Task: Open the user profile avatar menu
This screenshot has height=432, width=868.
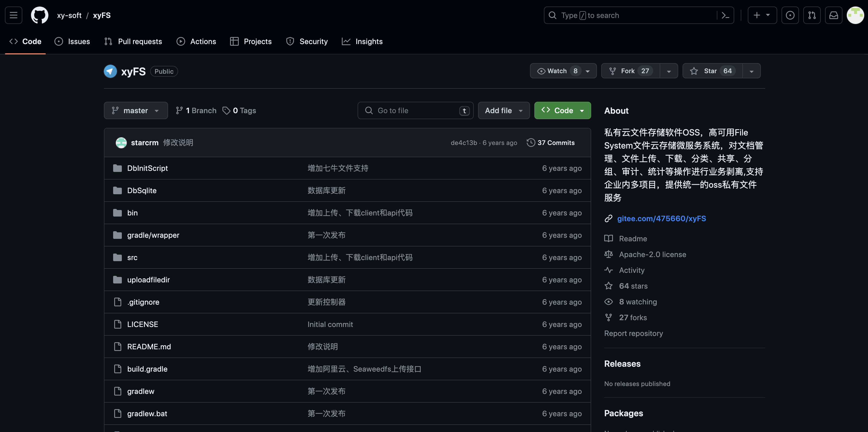Action: [855, 15]
